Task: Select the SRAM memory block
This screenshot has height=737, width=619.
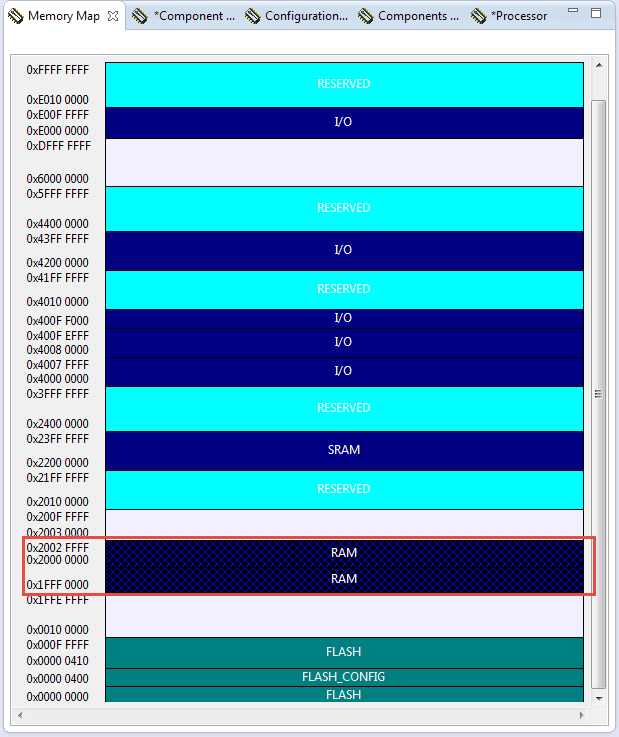Action: pyautogui.click(x=344, y=450)
